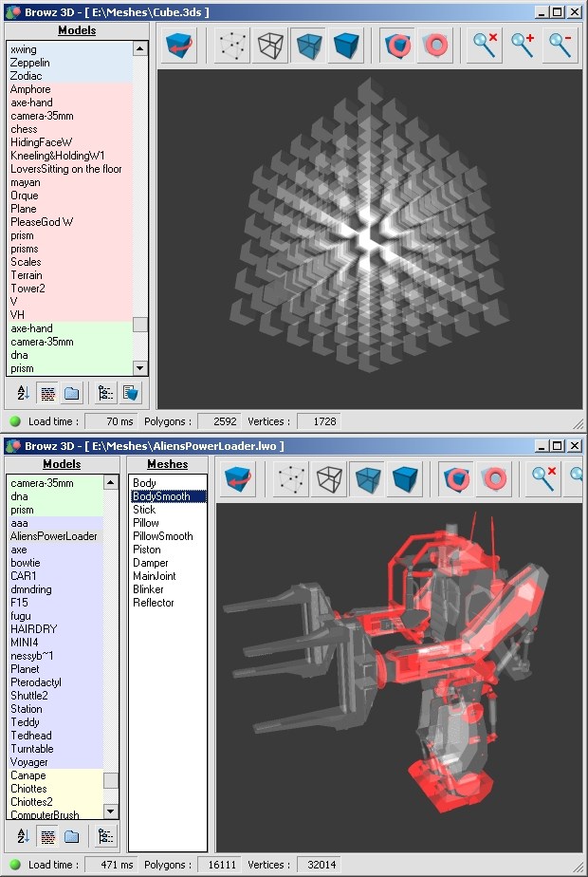
Task: Select Zeppelin model in top list
Action: pos(70,63)
